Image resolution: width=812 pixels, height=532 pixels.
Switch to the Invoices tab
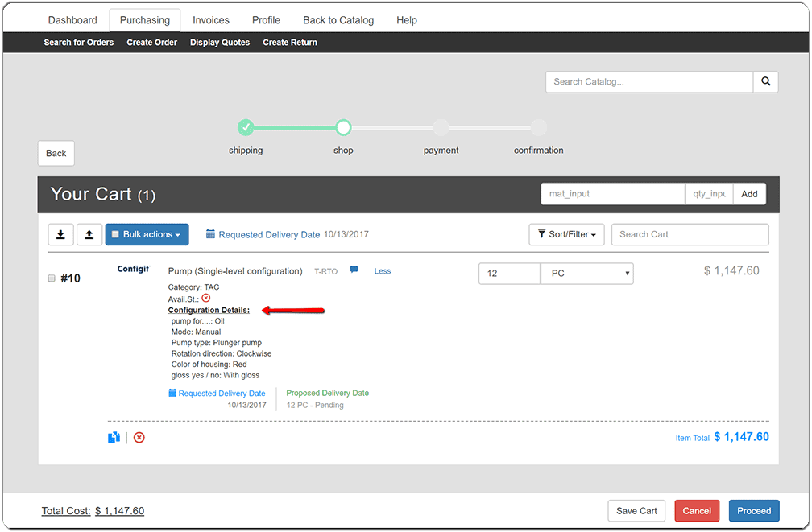(x=211, y=20)
